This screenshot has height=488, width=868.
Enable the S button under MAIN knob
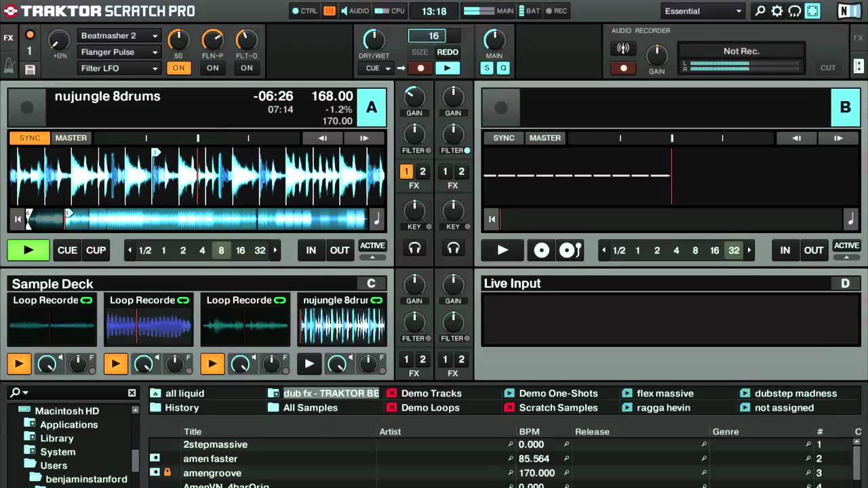(x=487, y=68)
